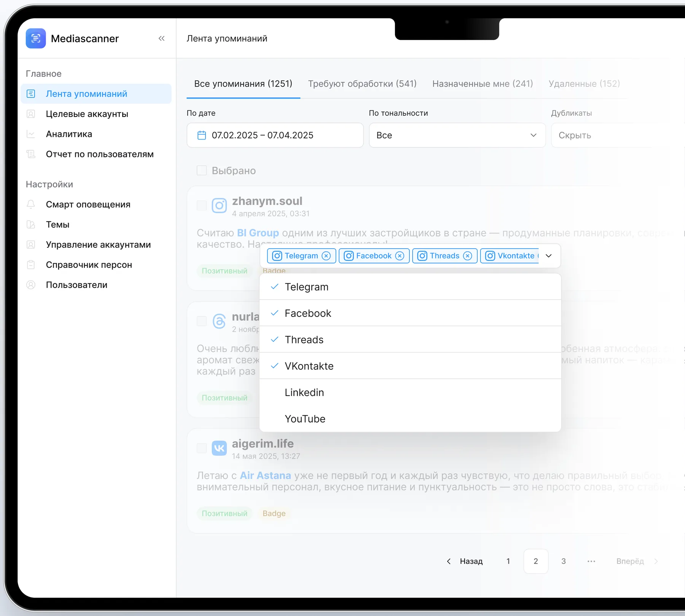The height and width of the screenshot is (616, 685).
Task: Open the Пользователи page
Action: 96,285
